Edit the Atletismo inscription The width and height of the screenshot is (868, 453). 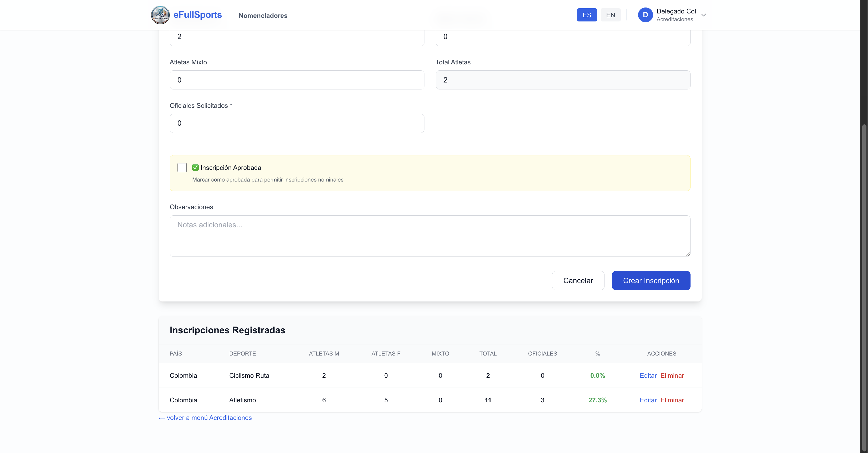tap(648, 400)
